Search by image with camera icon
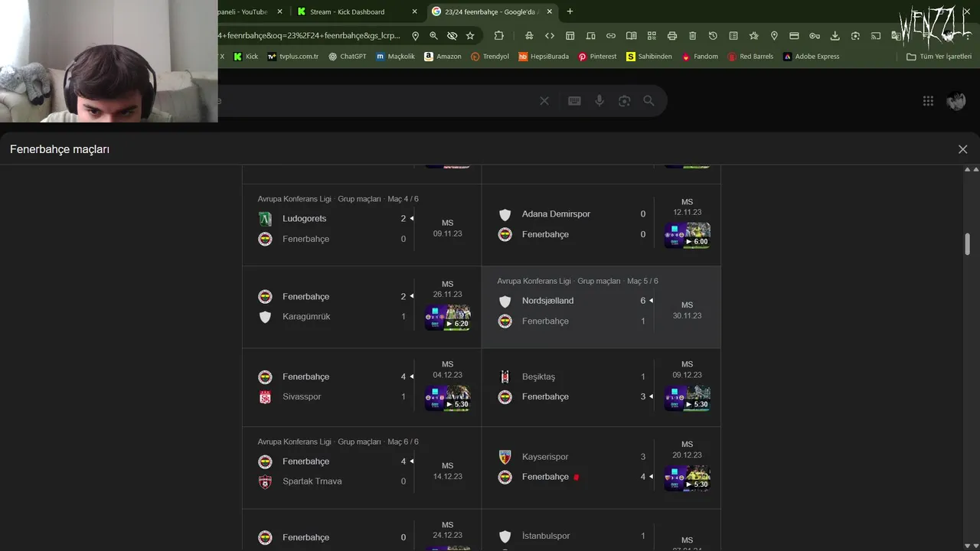The image size is (980, 551). click(624, 101)
